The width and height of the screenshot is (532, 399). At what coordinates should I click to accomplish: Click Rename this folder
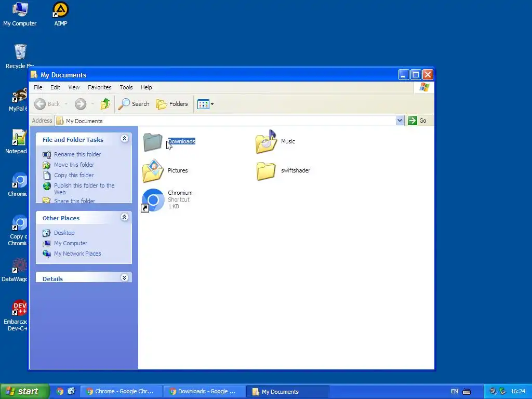(x=77, y=154)
